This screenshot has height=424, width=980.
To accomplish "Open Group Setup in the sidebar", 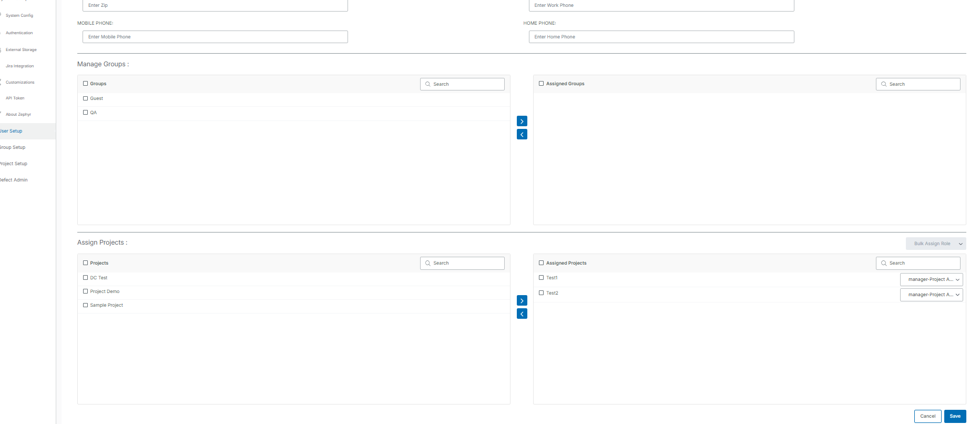I will 13,147.
